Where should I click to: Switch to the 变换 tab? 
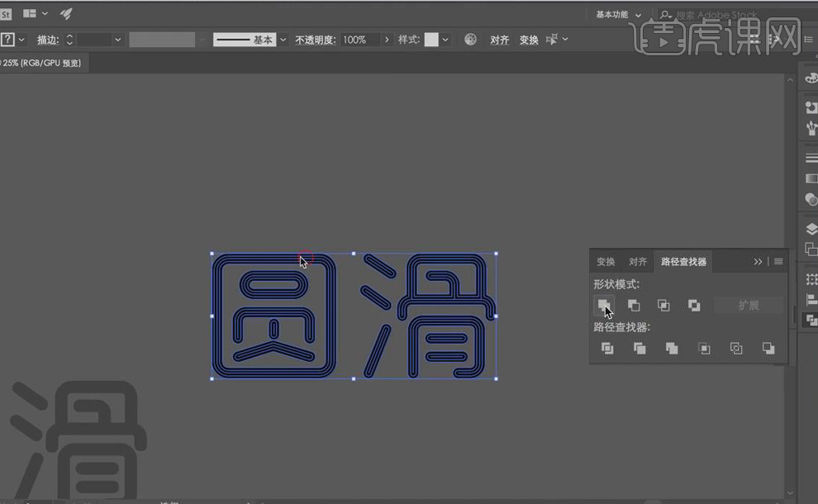(606, 261)
